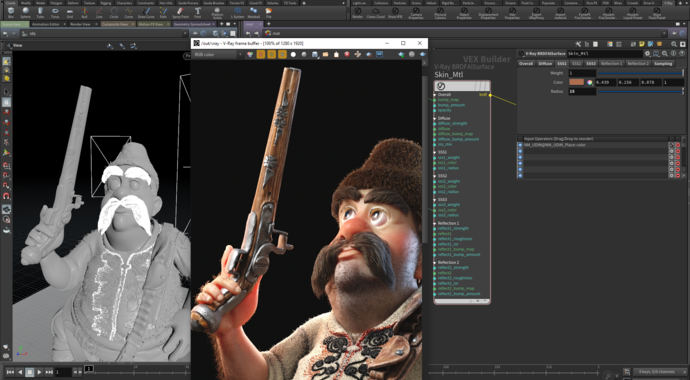Select the Torus shelf tool
The width and height of the screenshot is (690, 380).
55,12
